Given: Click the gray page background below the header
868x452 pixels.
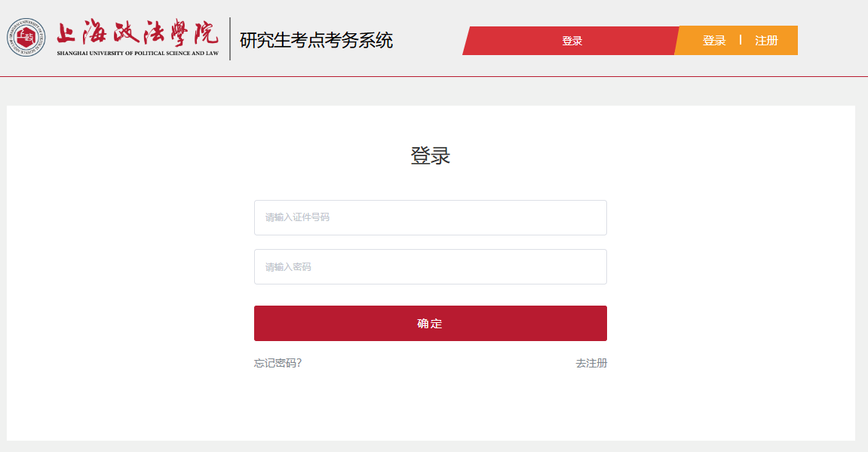Looking at the screenshot, I should (x=434, y=91).
